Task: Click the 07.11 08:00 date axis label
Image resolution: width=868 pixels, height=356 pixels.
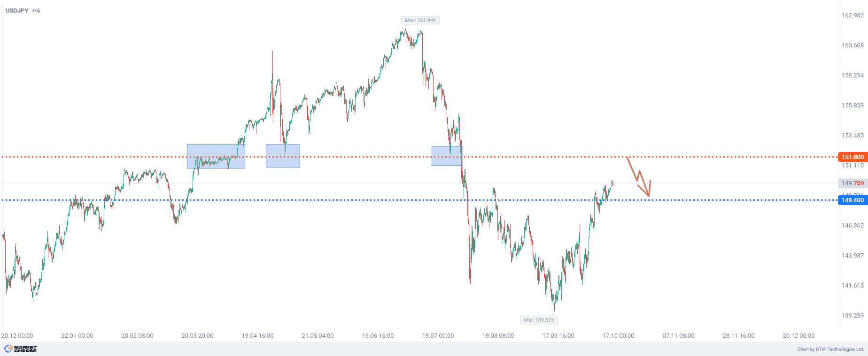Action: [678, 336]
